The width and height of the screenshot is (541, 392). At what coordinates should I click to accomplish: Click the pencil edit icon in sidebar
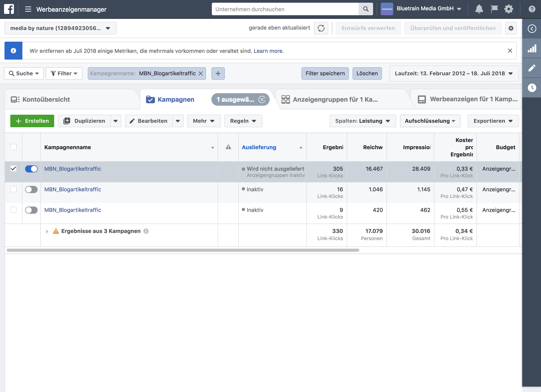532,68
